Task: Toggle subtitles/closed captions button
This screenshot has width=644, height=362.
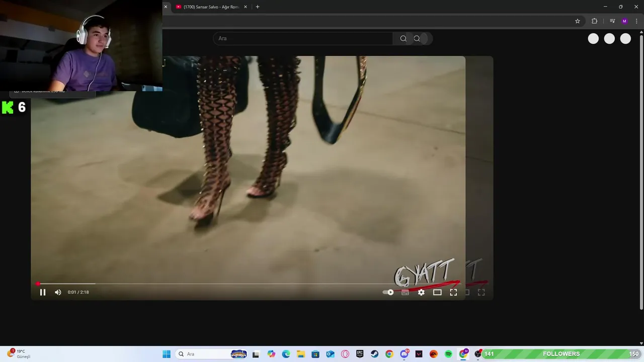Action: point(405,292)
